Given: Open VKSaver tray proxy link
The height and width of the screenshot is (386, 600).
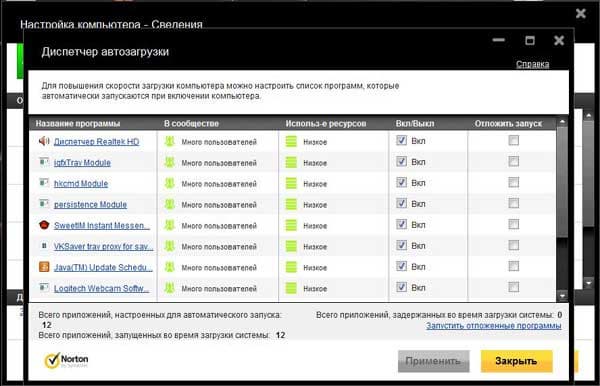Looking at the screenshot, I should pyautogui.click(x=103, y=247).
